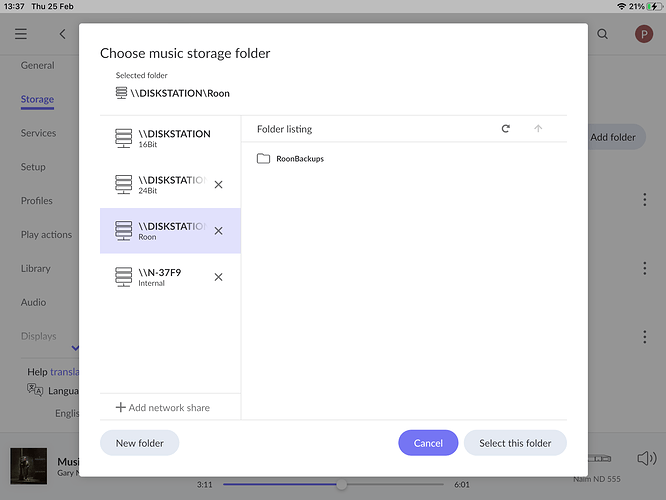The height and width of the screenshot is (500, 666).
Task: Open the Setup settings tab
Action: coord(33,167)
